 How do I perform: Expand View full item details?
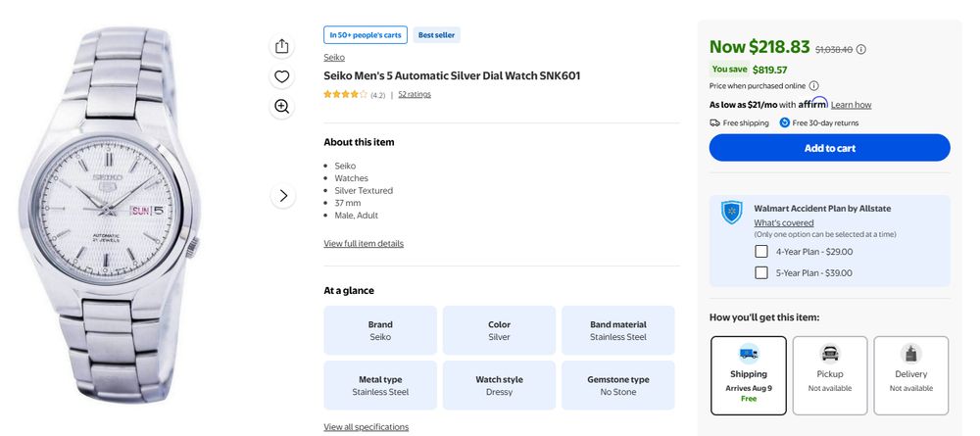point(364,244)
